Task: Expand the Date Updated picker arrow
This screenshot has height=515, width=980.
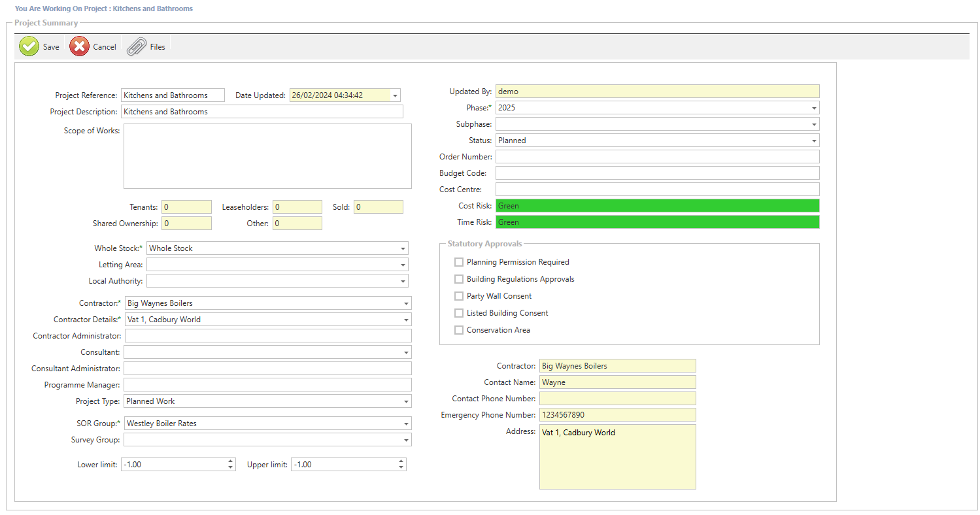Action: pos(395,95)
